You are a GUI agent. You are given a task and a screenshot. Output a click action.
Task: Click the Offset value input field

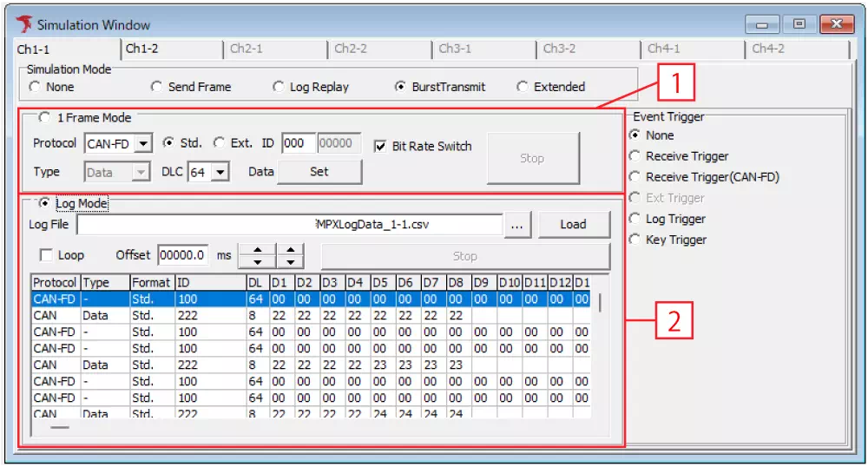(x=182, y=256)
